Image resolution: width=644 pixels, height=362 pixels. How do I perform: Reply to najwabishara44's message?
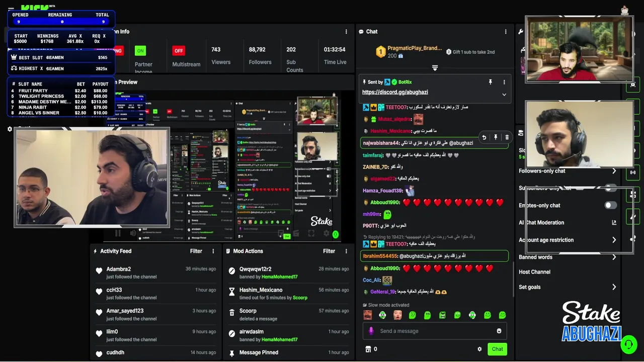pos(484,137)
